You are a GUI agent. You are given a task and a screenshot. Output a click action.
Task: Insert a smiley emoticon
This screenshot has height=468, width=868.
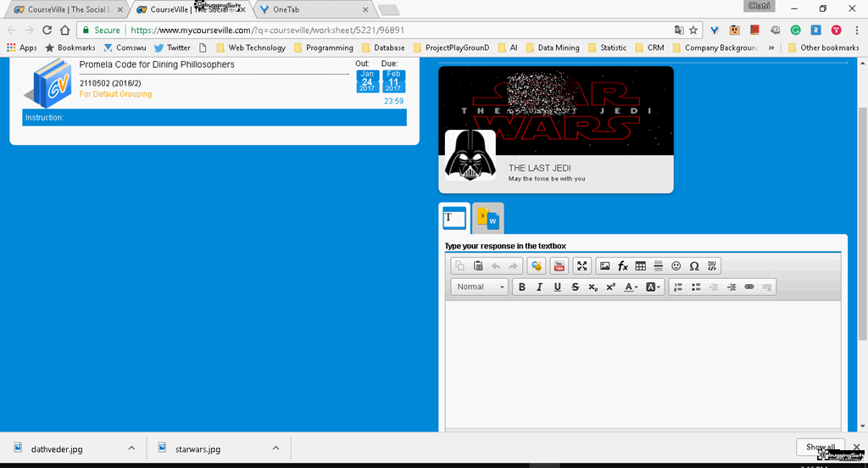tap(676, 266)
